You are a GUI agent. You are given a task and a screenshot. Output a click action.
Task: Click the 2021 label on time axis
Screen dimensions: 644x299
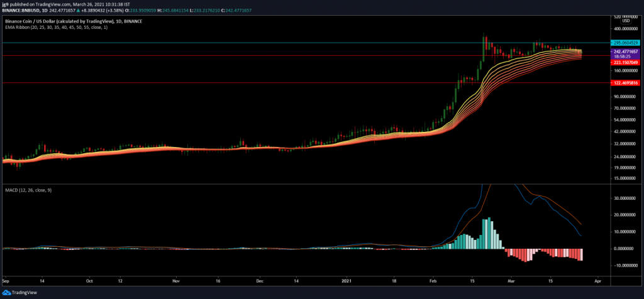(347, 282)
